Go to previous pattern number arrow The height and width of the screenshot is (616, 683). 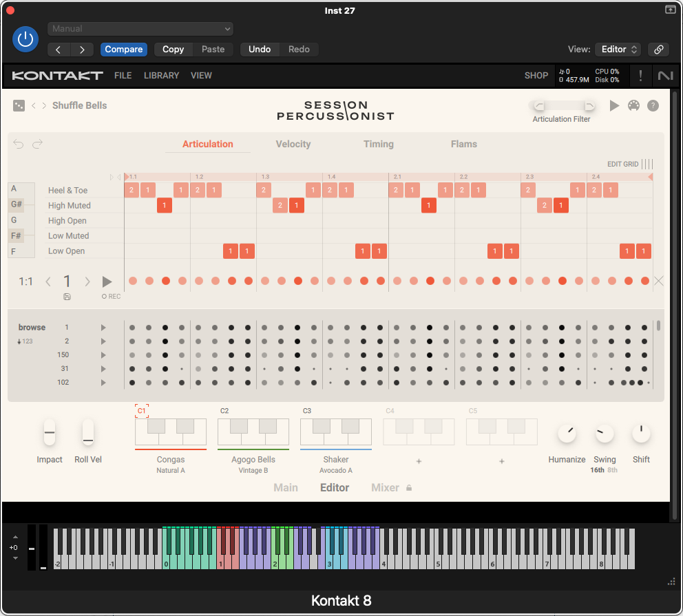pyautogui.click(x=48, y=282)
